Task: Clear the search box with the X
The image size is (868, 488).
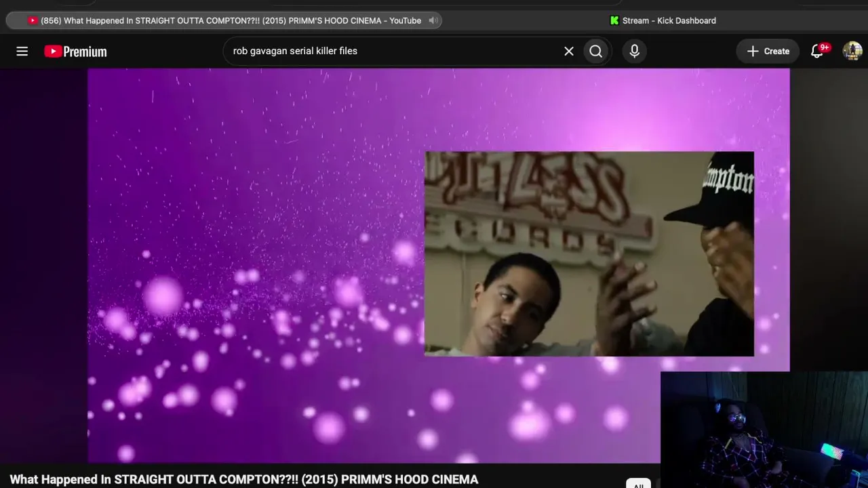Action: pos(569,52)
